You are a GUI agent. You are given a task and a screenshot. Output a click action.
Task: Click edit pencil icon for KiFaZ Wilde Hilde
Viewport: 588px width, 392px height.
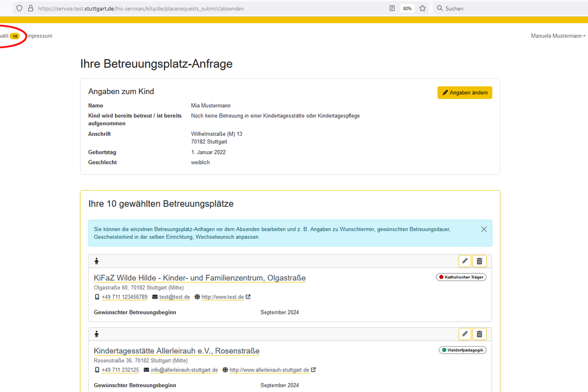[465, 261]
